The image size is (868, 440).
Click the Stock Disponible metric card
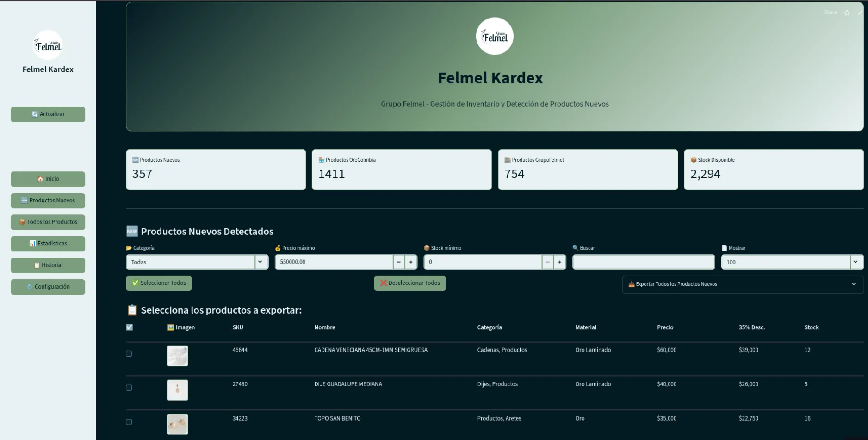[x=774, y=170]
